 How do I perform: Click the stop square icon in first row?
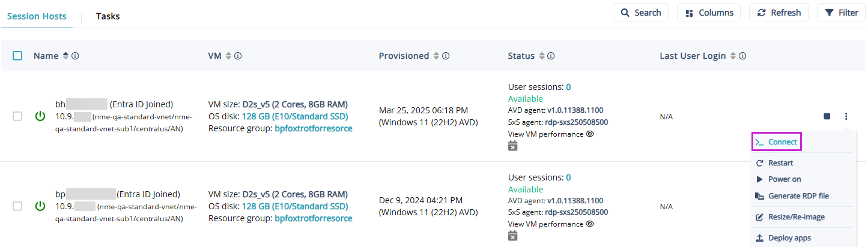pyautogui.click(x=827, y=116)
